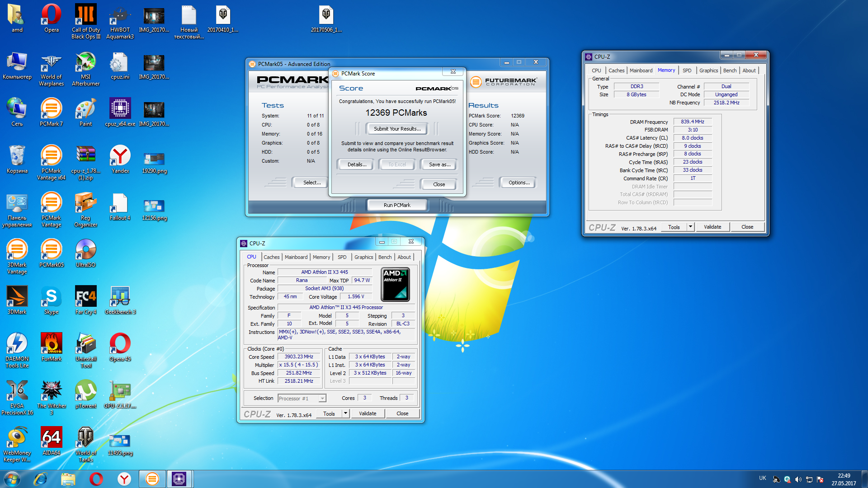This screenshot has width=868, height=488.
Task: Open PCMark Vantage x64 shortcut
Action: coord(51,163)
